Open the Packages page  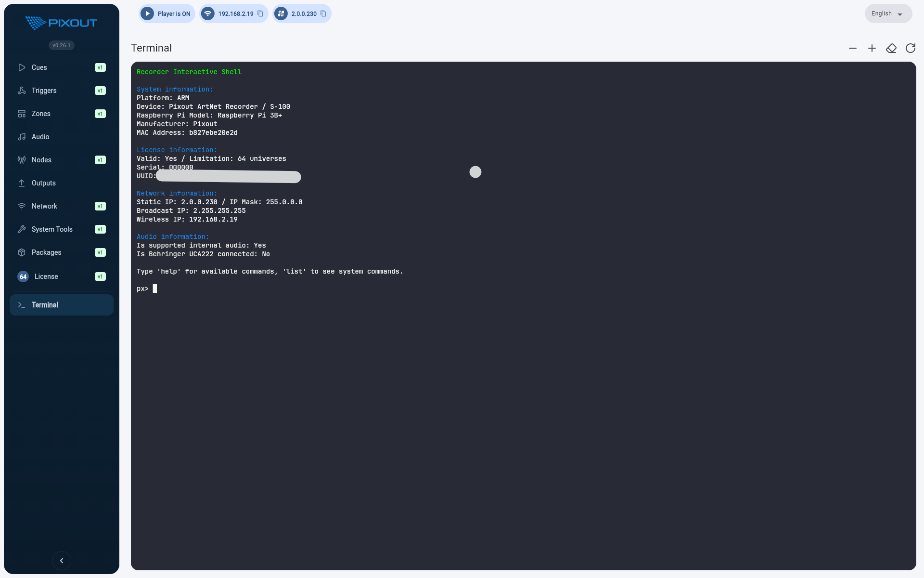pyautogui.click(x=62, y=252)
